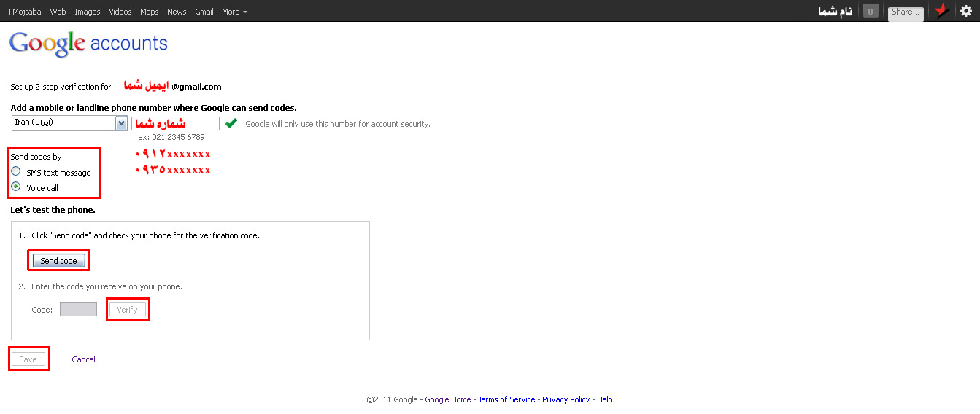Open Gmail in the top bar
Screen dimensions: 980x414
click(x=204, y=12)
